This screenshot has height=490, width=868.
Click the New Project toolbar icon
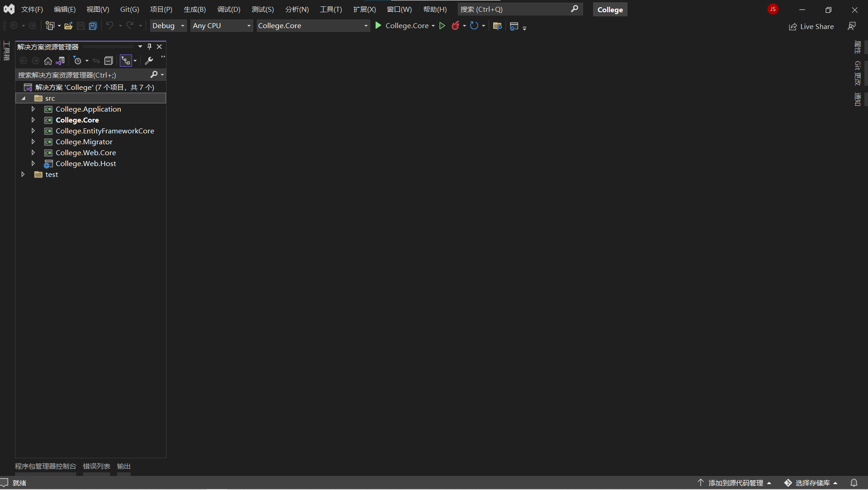50,26
